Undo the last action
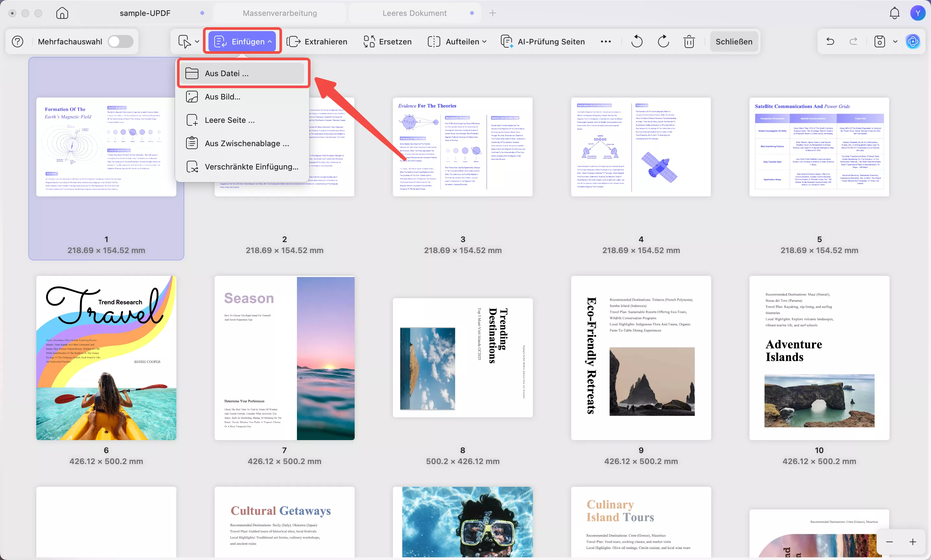 click(x=830, y=41)
